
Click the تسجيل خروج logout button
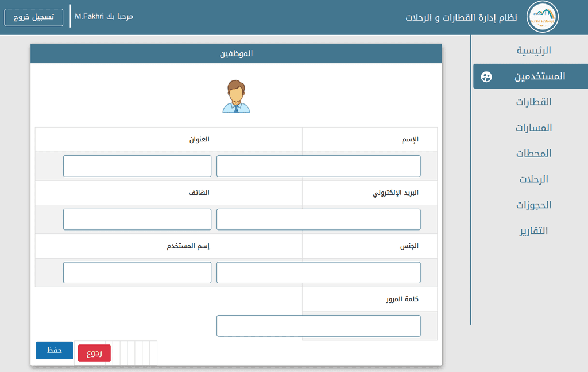(x=34, y=17)
